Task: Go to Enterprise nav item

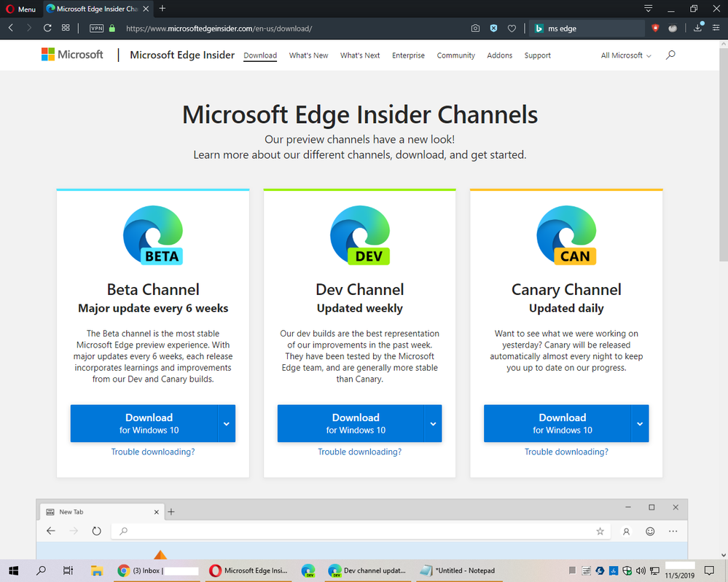Action: pos(408,55)
